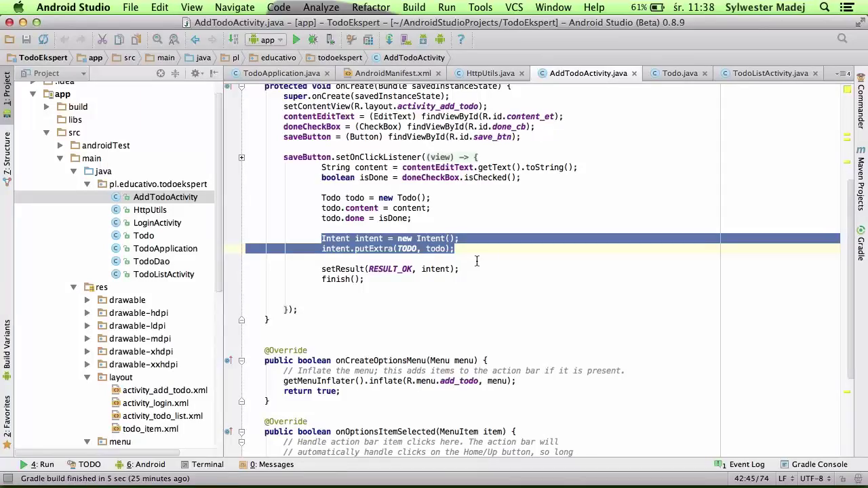Screen dimensions: 868x488
Task: Show hidden editor tabs dropdown
Action: click(843, 73)
